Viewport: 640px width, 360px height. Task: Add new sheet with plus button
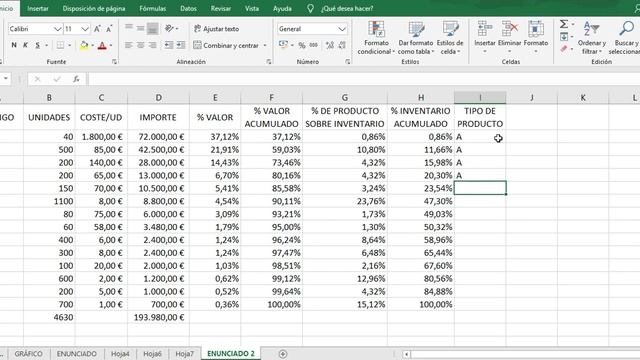(x=282, y=354)
